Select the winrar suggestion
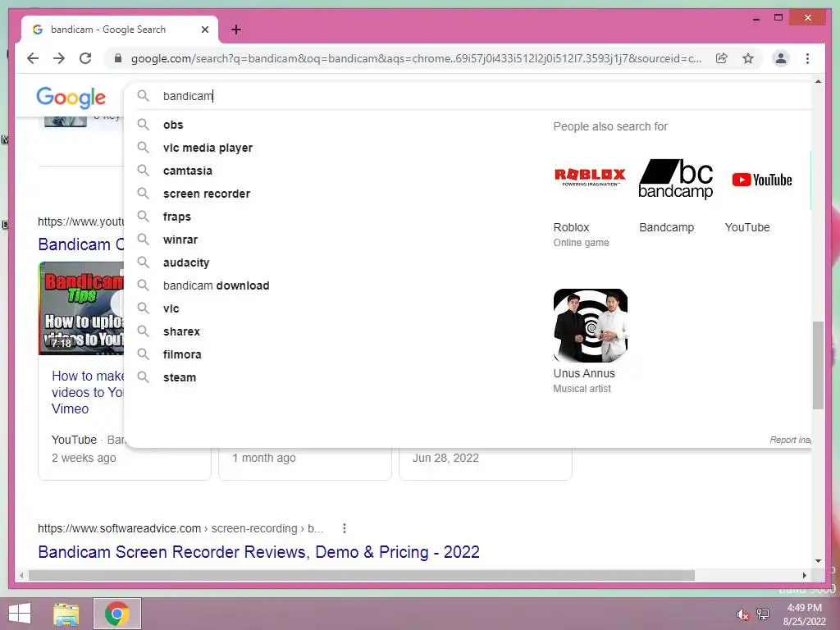This screenshot has width=840, height=630. (x=180, y=240)
